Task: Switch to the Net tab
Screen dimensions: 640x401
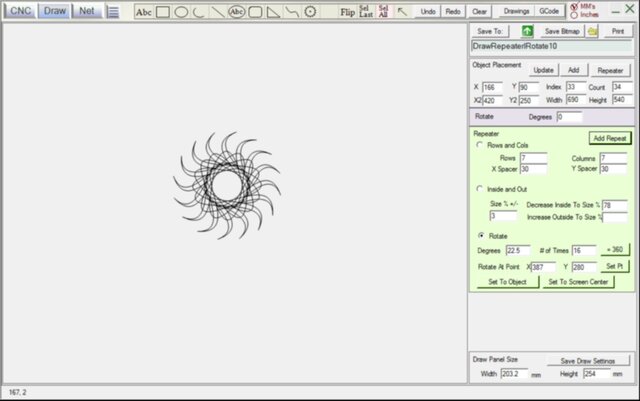Action: 87,11
